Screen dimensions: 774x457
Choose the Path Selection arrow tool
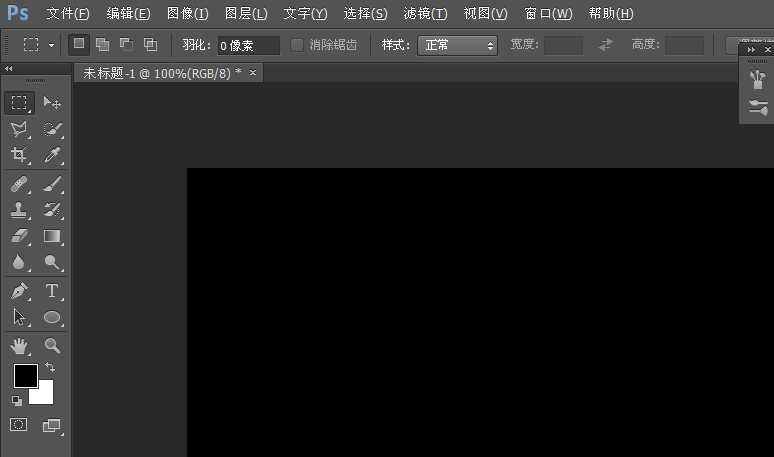(19, 317)
